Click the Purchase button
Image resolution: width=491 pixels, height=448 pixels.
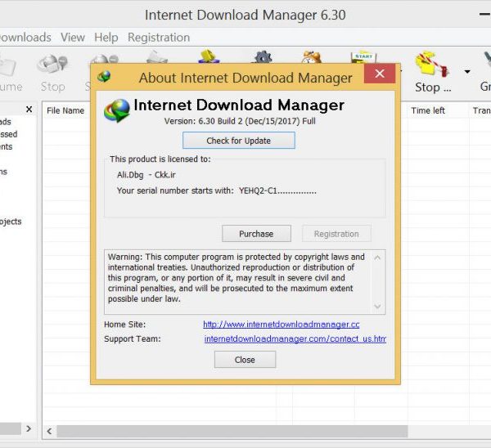tap(256, 234)
